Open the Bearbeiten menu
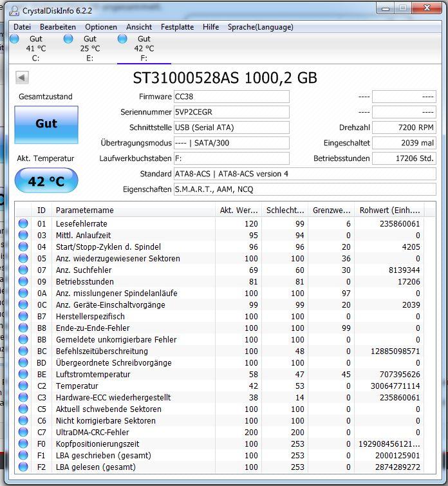Screen dimensions: 448x486 [x=58, y=27]
